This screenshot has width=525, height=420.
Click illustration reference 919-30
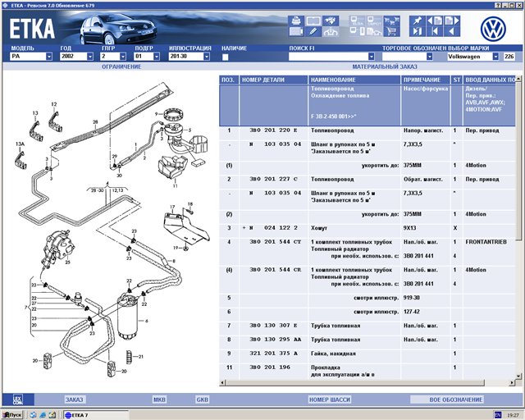coord(412,298)
